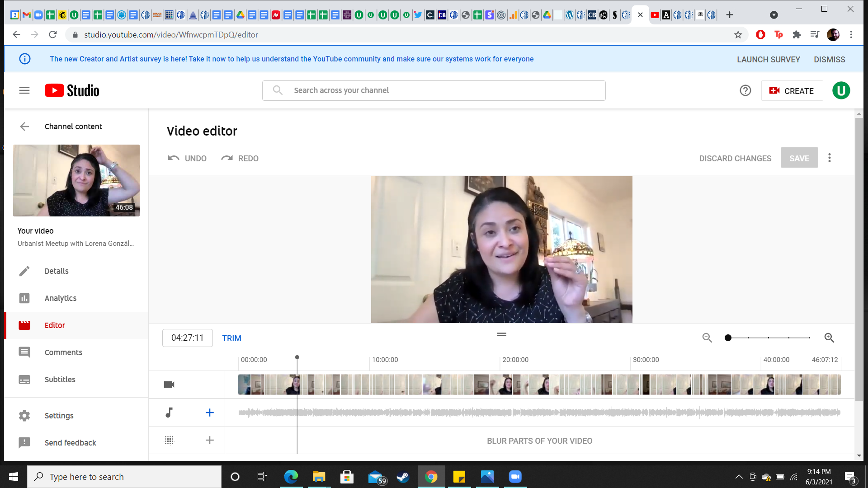
Task: Click the channel search input field
Action: coord(434,90)
